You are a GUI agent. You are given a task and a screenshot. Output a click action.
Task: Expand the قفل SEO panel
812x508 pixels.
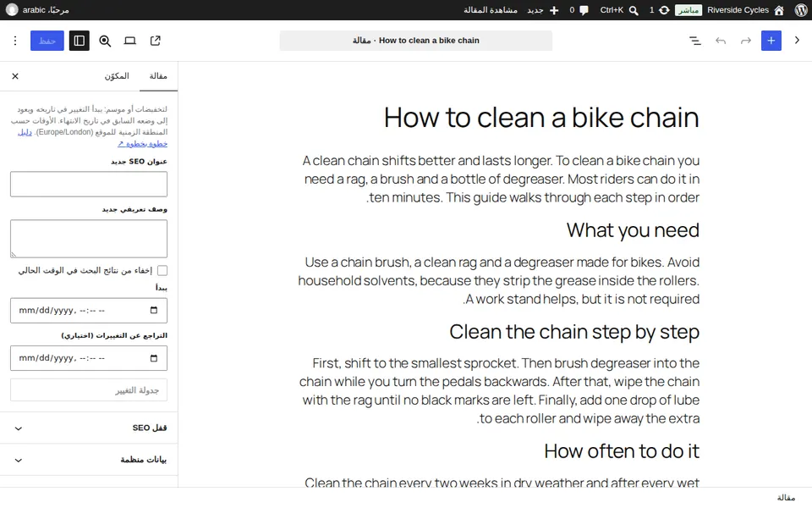coord(89,428)
